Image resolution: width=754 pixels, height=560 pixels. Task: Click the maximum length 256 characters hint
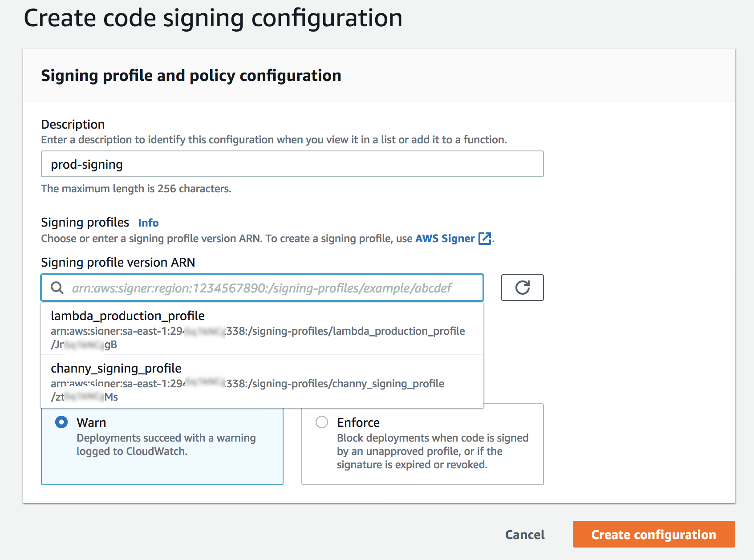pyautogui.click(x=136, y=189)
